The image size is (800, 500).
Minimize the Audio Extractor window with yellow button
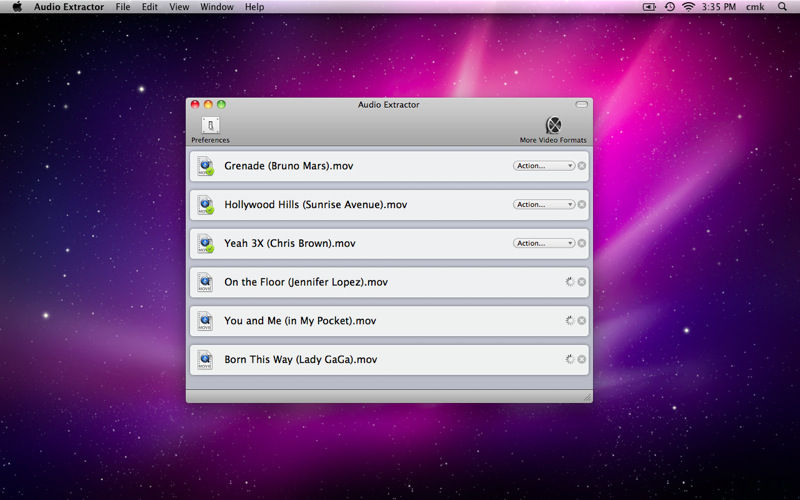tap(208, 105)
